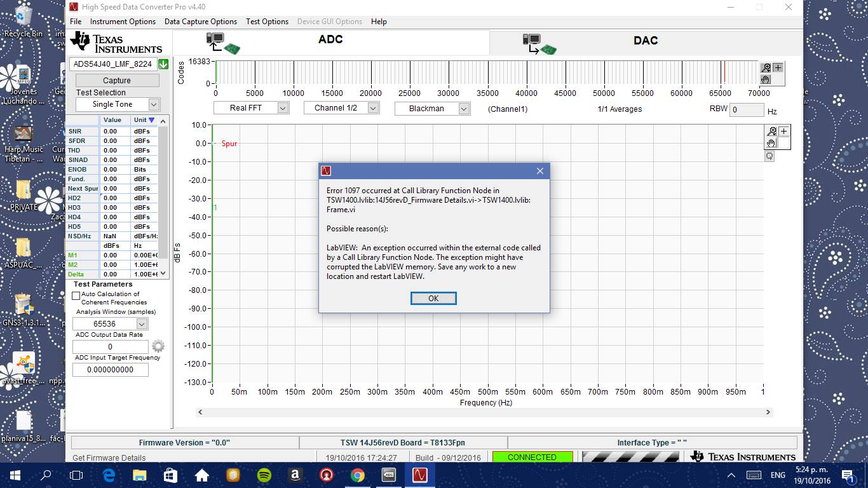The width and height of the screenshot is (868, 488).
Task: Select the ENOB row in results table
Action: (112, 170)
